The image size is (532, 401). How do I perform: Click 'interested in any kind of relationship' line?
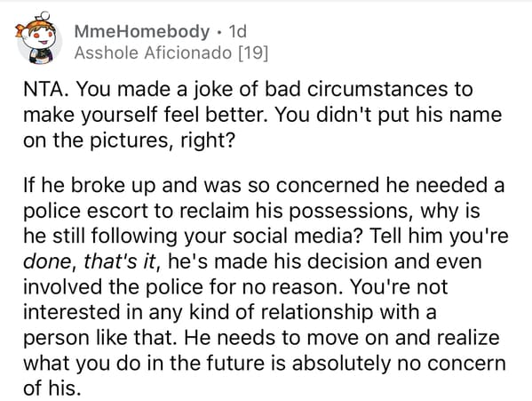(x=198, y=312)
